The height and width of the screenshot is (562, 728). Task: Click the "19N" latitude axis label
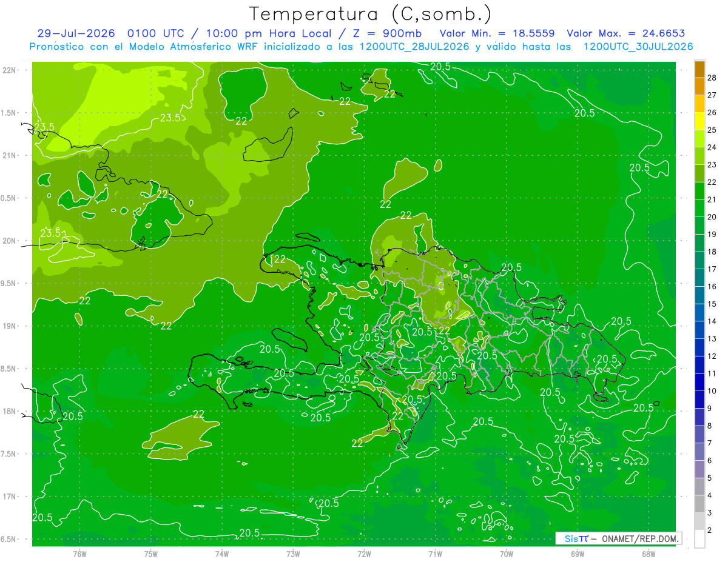(9, 326)
